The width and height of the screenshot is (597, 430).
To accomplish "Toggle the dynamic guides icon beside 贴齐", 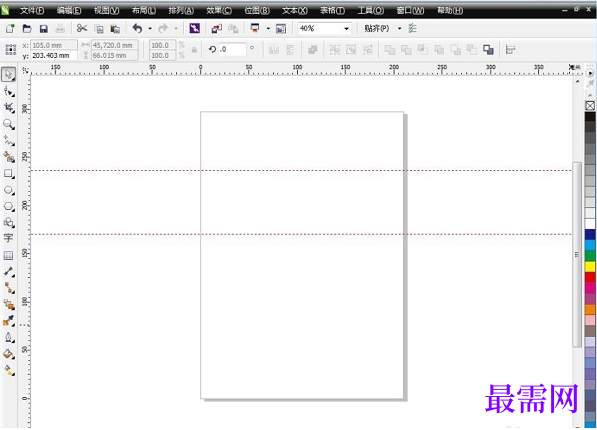I will [x=413, y=28].
